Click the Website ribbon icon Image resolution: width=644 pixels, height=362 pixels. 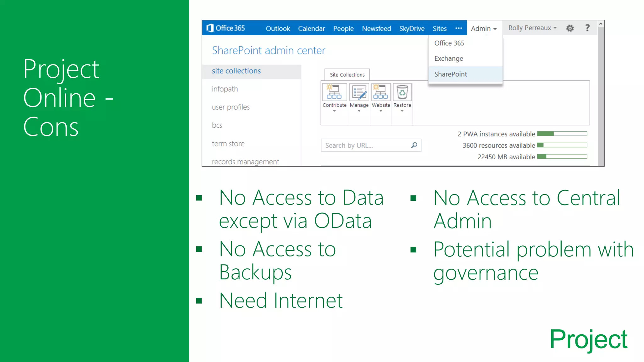tap(381, 92)
